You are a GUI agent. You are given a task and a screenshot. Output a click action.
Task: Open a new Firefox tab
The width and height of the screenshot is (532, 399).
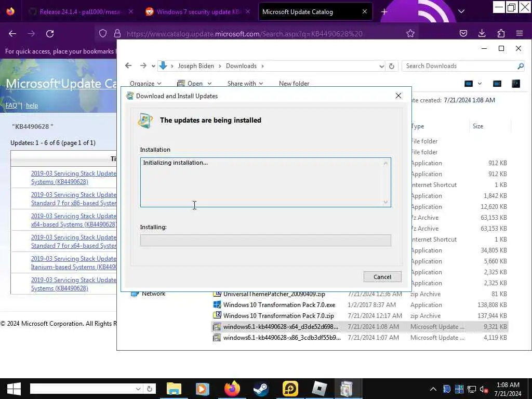(x=384, y=12)
